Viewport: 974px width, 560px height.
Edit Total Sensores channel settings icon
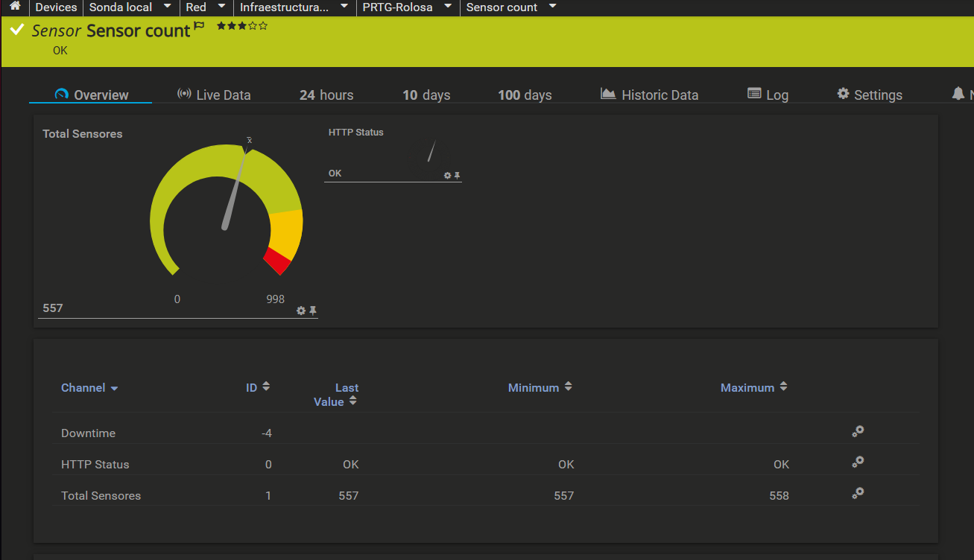(x=858, y=494)
